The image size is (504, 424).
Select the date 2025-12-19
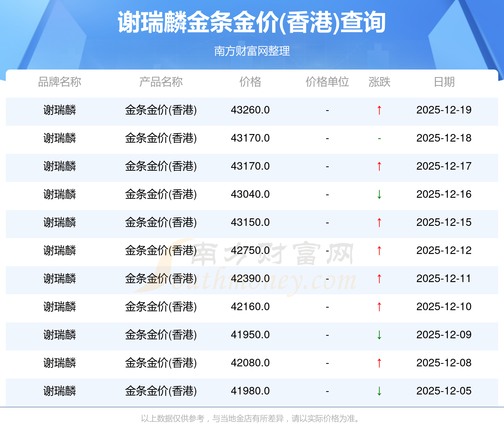444,110
